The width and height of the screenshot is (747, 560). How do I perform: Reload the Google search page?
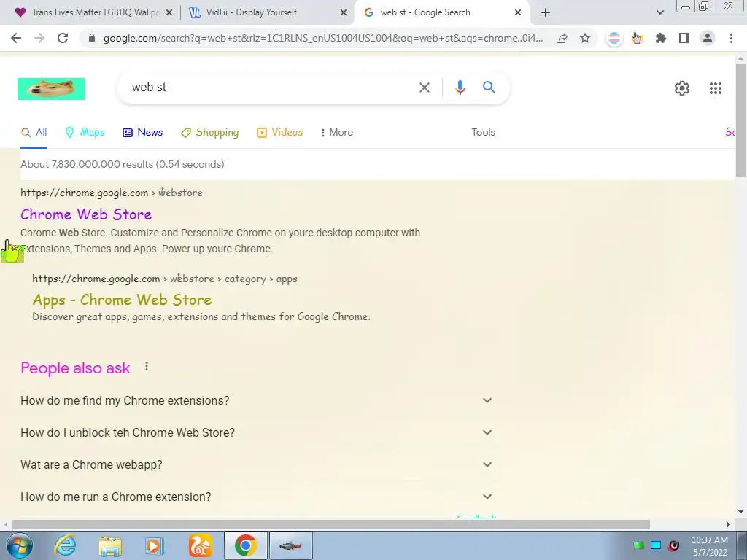(x=63, y=38)
